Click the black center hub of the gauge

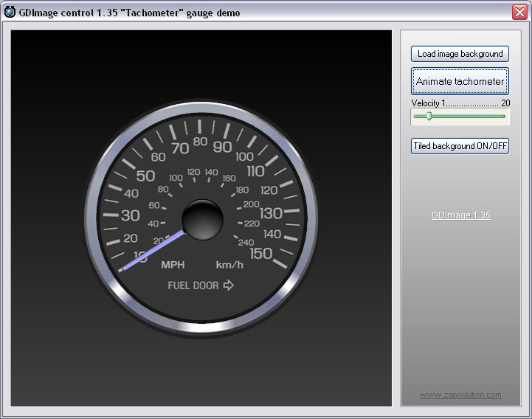pyautogui.click(x=201, y=219)
